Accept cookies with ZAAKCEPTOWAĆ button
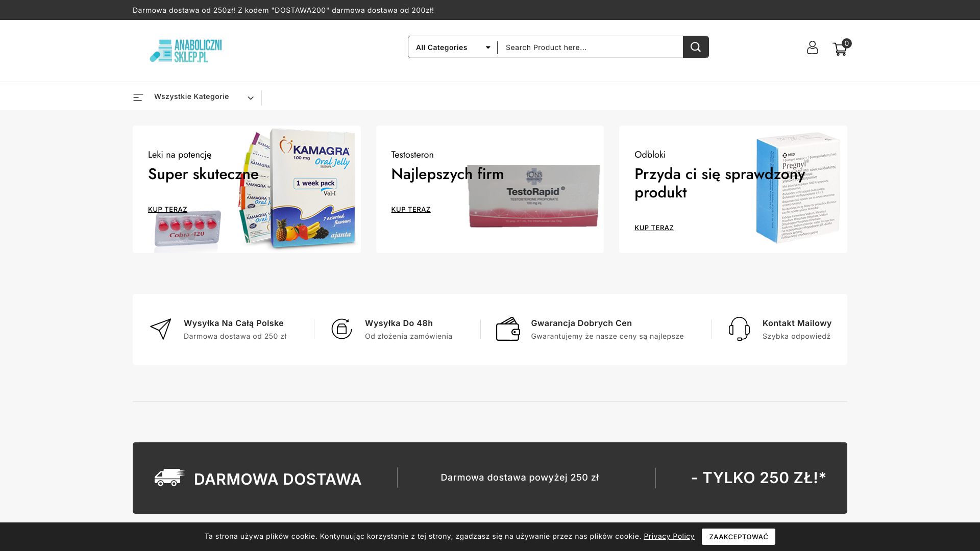Image resolution: width=980 pixels, height=551 pixels. tap(738, 537)
